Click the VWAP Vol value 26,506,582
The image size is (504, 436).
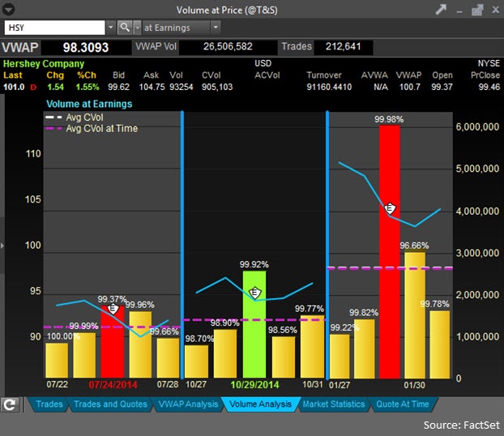point(228,47)
